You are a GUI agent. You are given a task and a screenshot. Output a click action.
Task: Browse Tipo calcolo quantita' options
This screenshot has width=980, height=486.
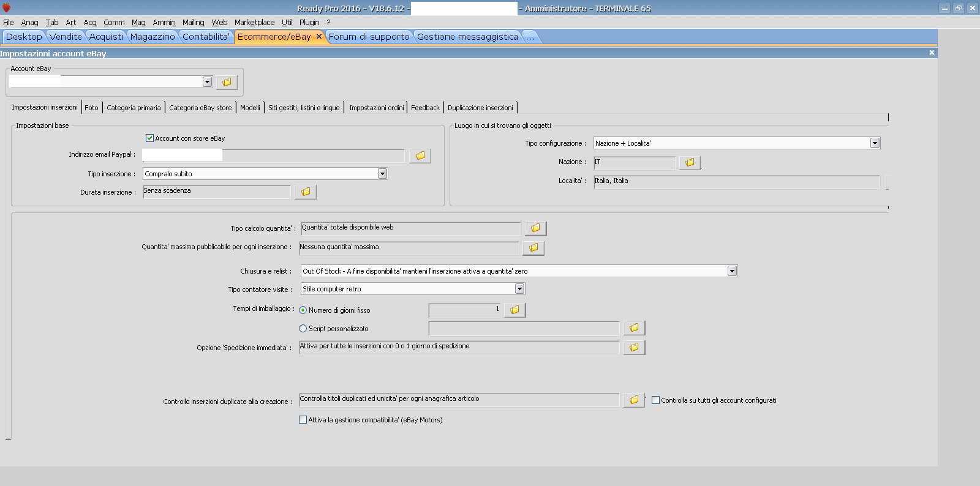535,228
